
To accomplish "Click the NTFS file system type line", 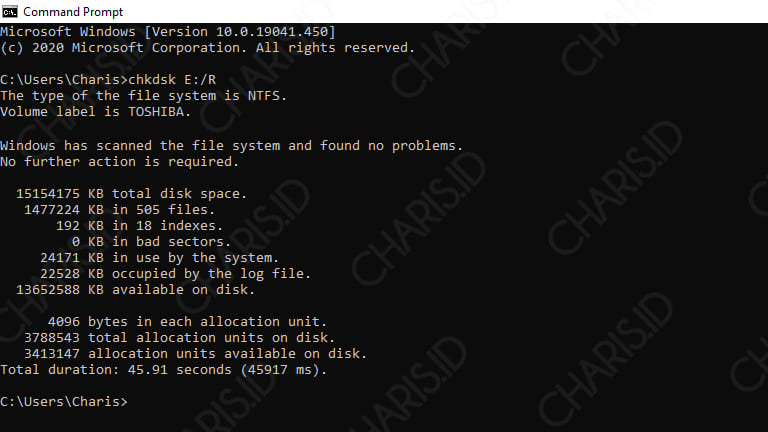I will pos(144,96).
